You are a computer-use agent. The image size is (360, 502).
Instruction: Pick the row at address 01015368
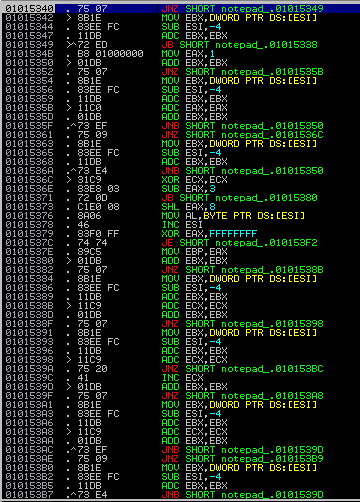pos(180,161)
